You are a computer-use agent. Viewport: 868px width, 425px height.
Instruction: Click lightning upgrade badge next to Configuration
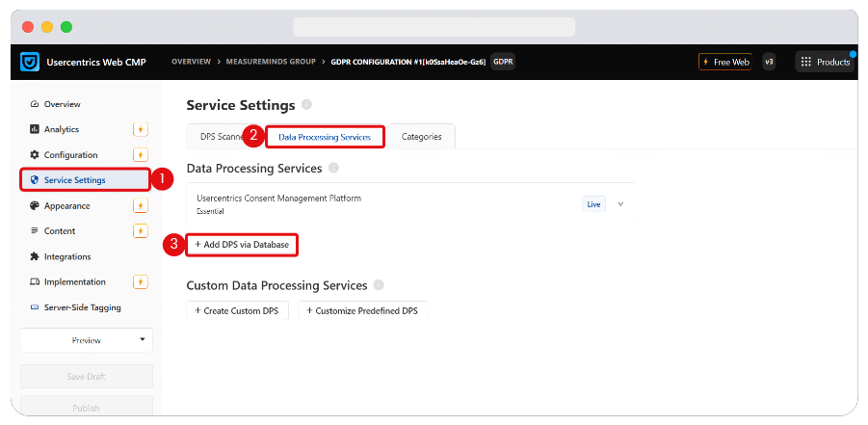pos(141,155)
